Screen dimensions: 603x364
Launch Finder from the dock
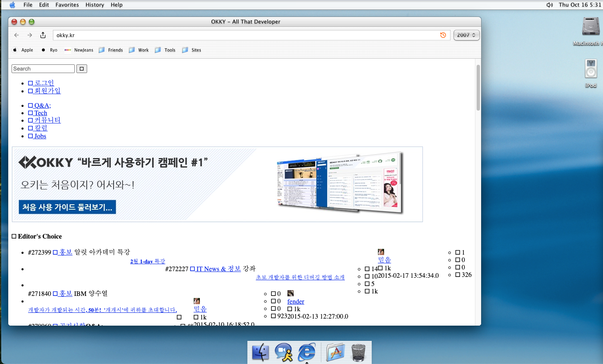pyautogui.click(x=261, y=352)
